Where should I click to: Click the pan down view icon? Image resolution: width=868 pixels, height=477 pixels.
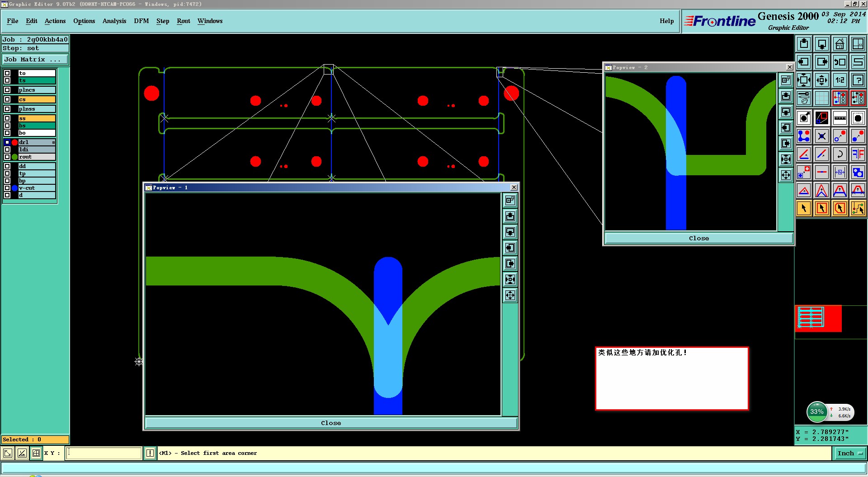pos(822,44)
